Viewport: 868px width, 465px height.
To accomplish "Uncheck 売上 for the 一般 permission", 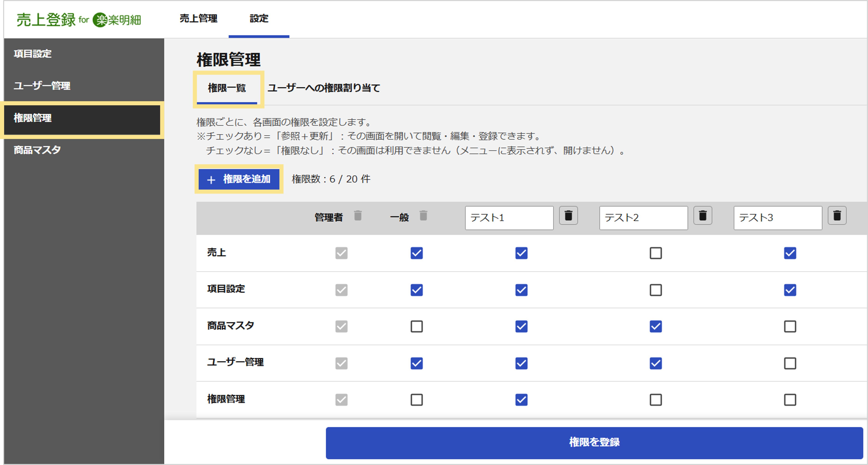I will tap(416, 253).
